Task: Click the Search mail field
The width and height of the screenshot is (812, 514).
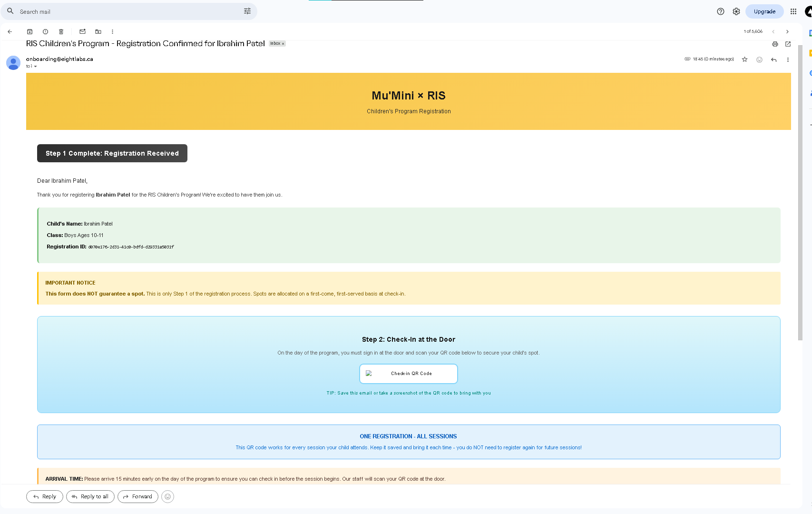Action: tap(95, 11)
